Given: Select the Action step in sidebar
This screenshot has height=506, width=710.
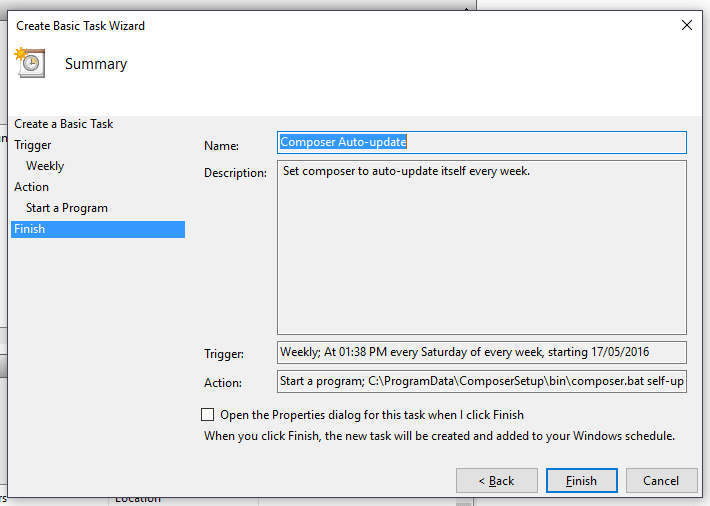Looking at the screenshot, I should (x=31, y=187).
